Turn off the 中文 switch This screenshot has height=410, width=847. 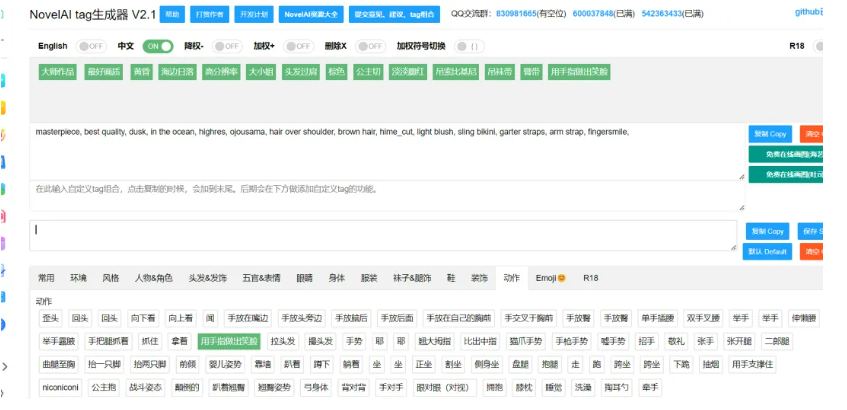(x=157, y=46)
